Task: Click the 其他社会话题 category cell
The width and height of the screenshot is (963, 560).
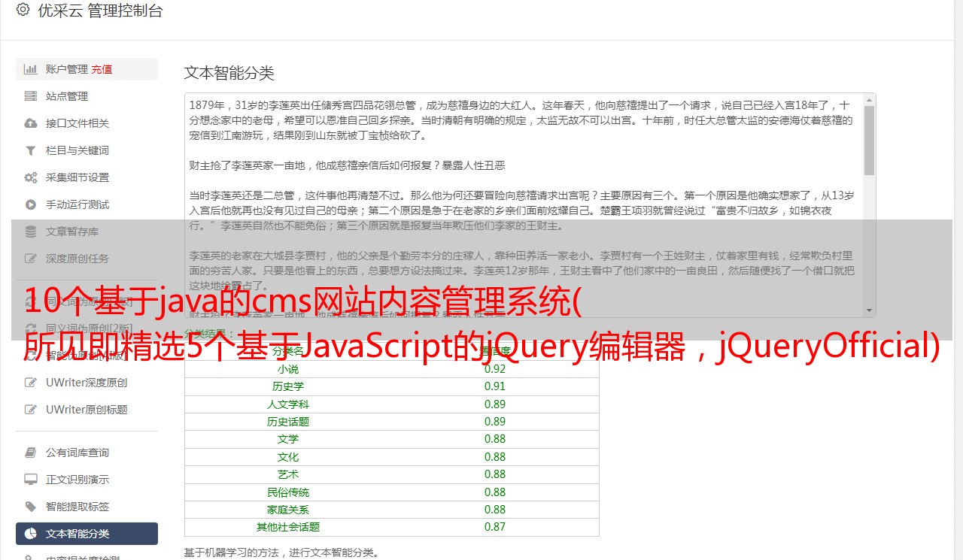Action: pos(288,527)
